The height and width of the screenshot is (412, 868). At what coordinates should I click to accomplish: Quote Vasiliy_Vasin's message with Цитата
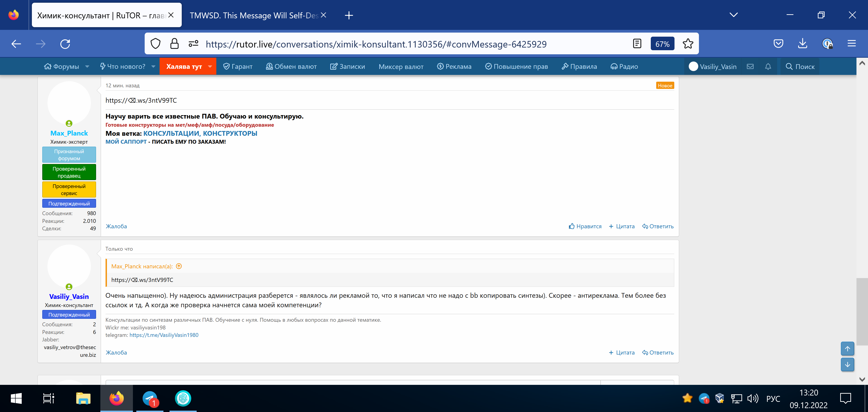click(x=622, y=352)
